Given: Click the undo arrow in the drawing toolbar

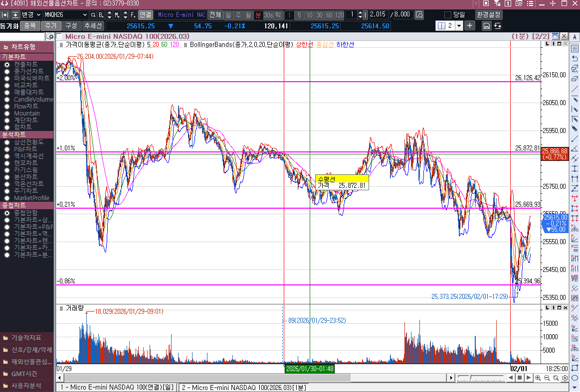Looking at the screenshot, I should 575,58.
